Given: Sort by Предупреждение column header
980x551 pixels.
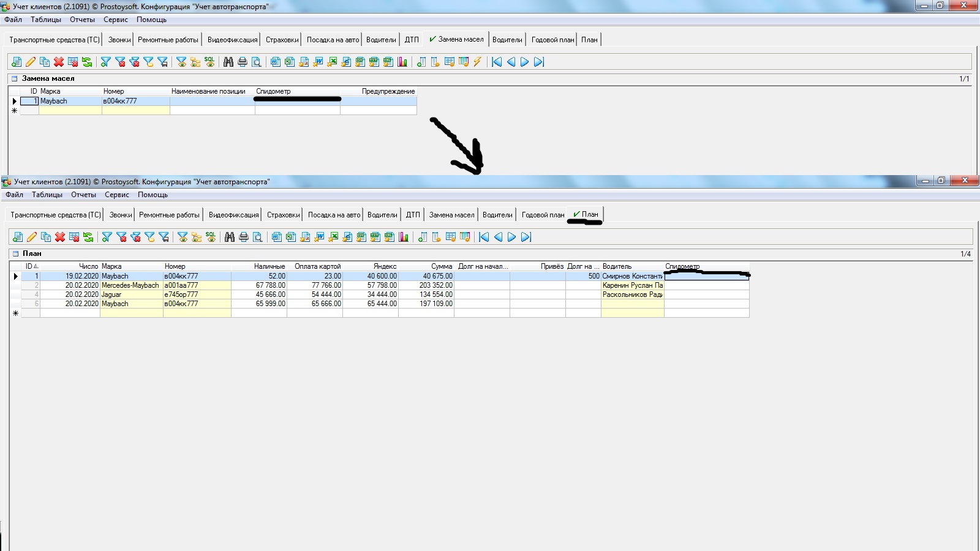Looking at the screenshot, I should (x=379, y=91).
